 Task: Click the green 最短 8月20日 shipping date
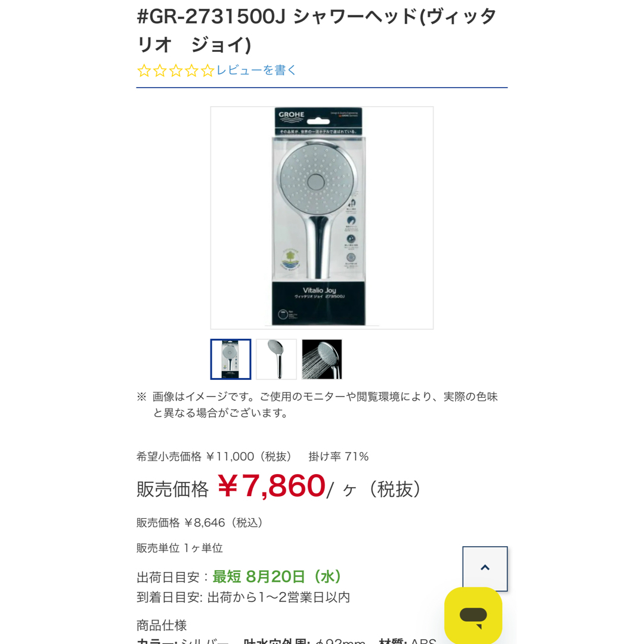click(x=277, y=577)
